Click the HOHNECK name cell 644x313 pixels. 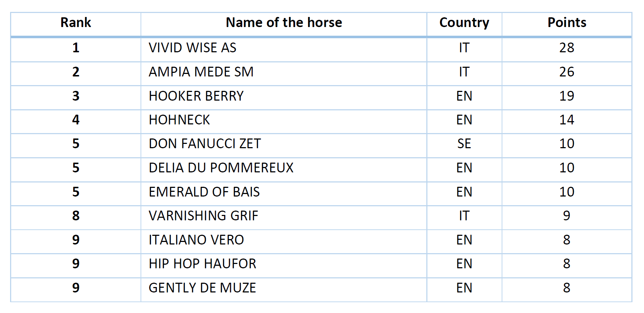(x=179, y=120)
